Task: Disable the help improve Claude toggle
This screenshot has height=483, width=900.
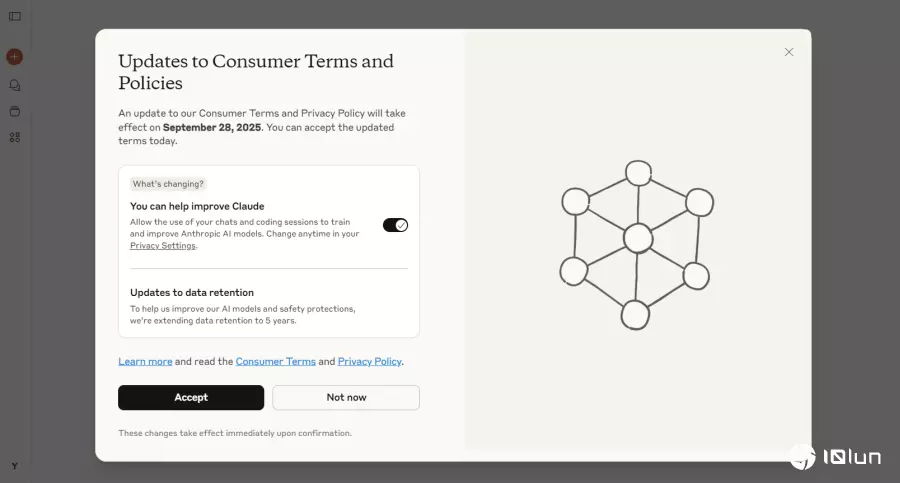Action: click(395, 225)
